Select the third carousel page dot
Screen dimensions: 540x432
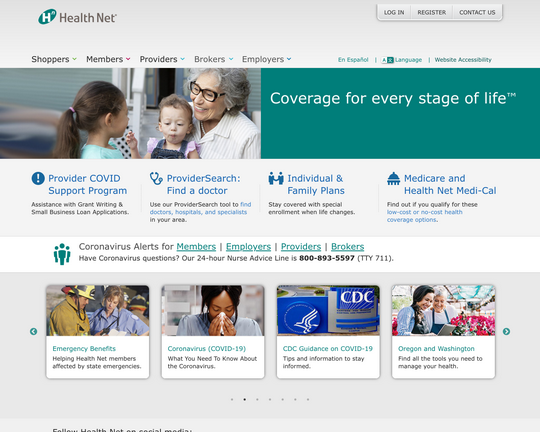click(257, 400)
